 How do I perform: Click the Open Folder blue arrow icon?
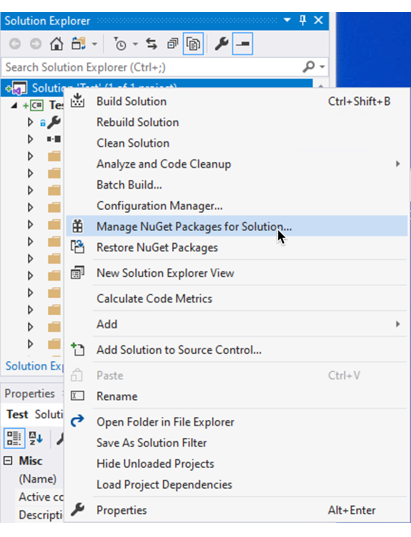(x=77, y=421)
